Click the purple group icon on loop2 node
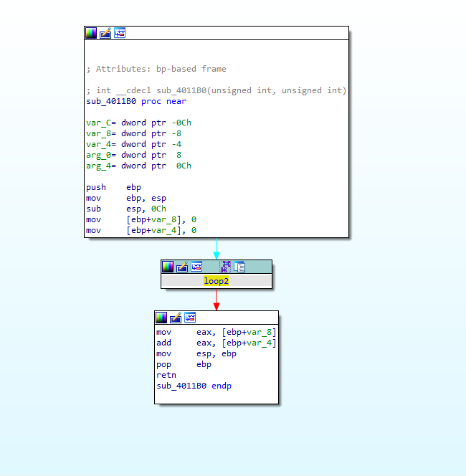466x476 pixels. (x=225, y=267)
